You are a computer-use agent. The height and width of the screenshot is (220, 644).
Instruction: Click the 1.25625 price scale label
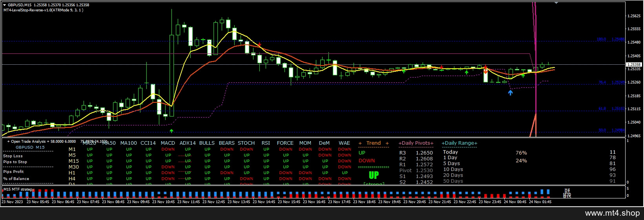pyautogui.click(x=634, y=16)
